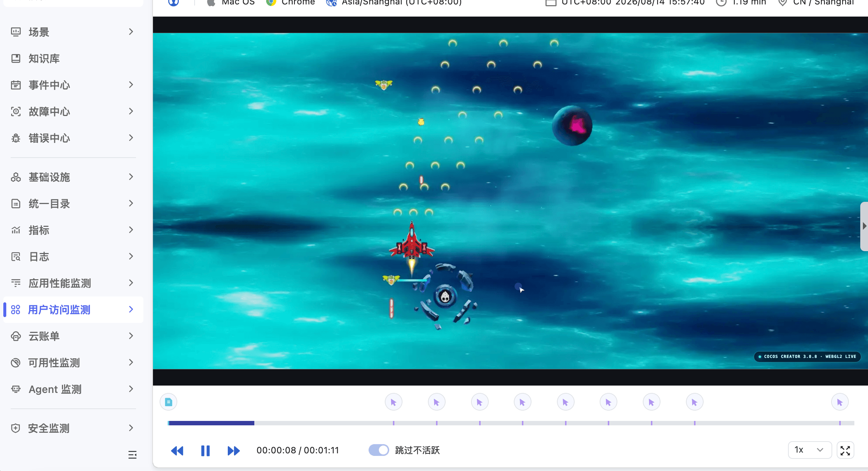Pause the session replay
This screenshot has width=868, height=471.
[x=205, y=451]
